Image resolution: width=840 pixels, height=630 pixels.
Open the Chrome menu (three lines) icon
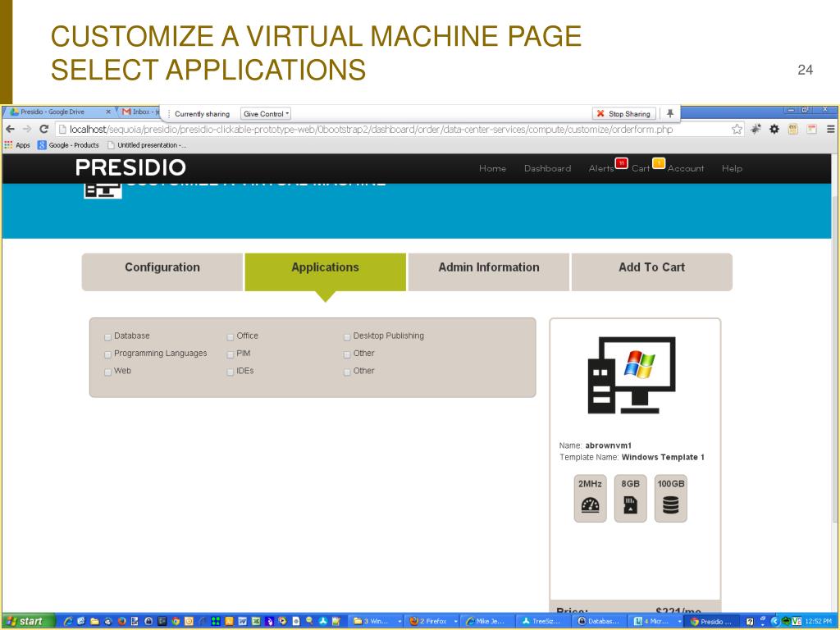point(830,129)
